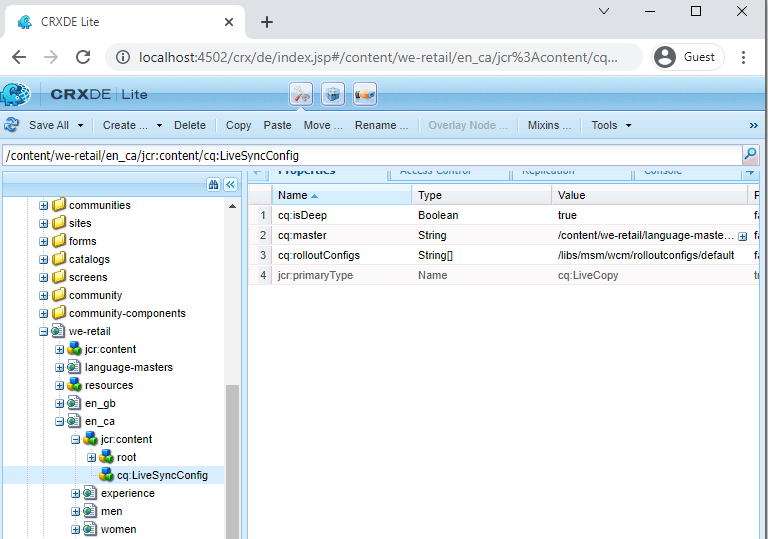768x539 pixels.
Task: Click Paste in toolbar
Action: (x=277, y=125)
